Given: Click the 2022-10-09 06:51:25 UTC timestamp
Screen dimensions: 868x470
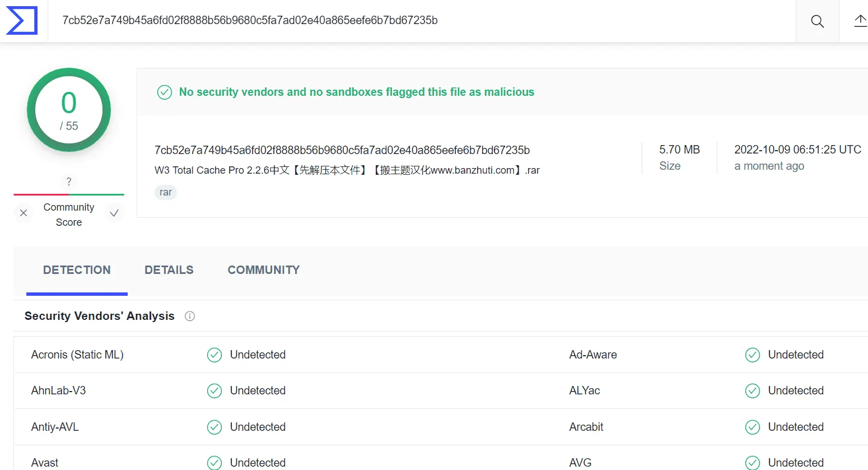Looking at the screenshot, I should click(798, 150).
